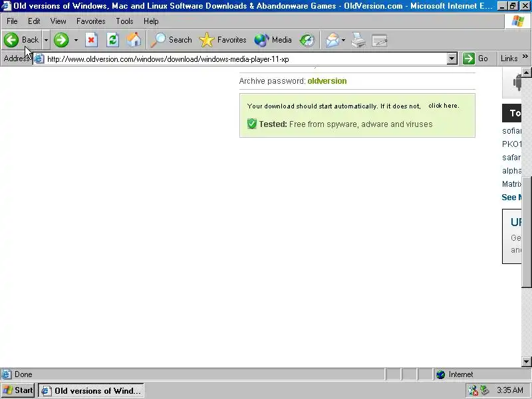Print the page with the printer icon

click(x=358, y=40)
